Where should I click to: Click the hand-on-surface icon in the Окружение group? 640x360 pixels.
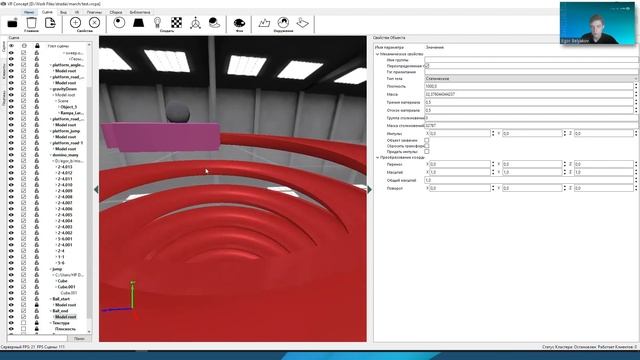point(302,22)
